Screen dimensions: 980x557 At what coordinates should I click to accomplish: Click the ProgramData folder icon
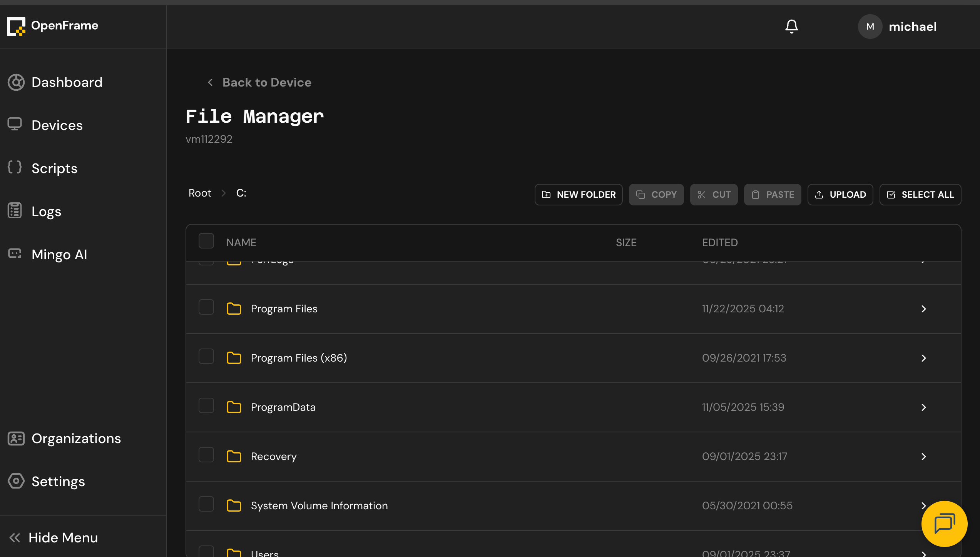[234, 407]
